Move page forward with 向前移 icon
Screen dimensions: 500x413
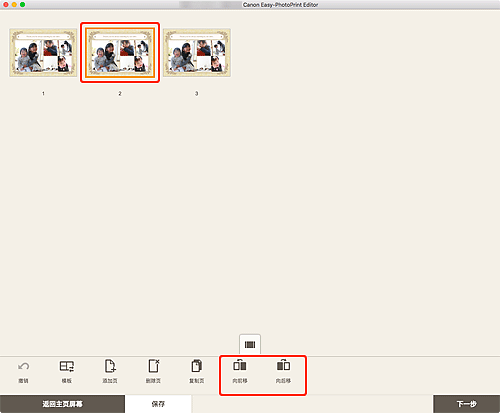pos(240,365)
